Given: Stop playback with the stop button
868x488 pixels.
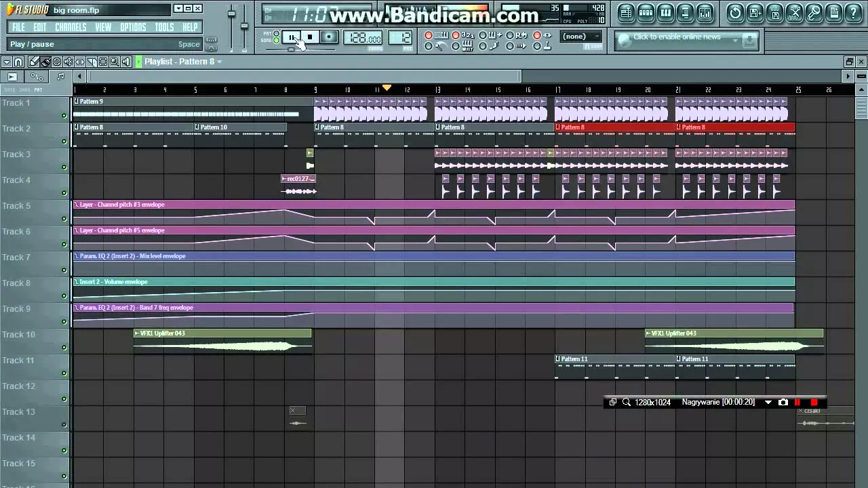Looking at the screenshot, I should [x=310, y=37].
